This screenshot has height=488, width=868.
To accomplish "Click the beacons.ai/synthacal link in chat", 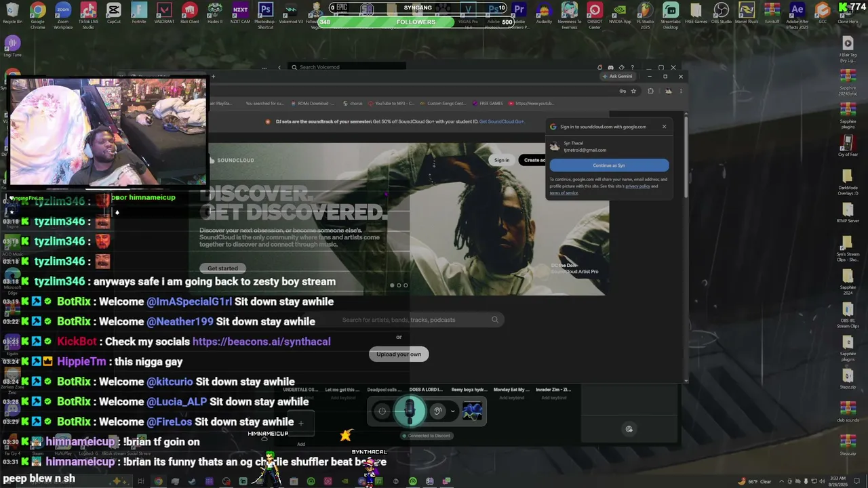I will pyautogui.click(x=262, y=342).
